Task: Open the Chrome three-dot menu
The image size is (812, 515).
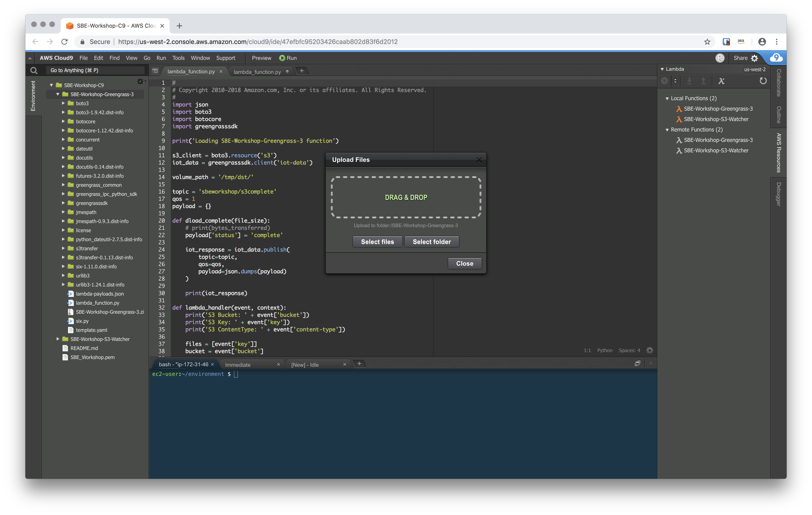Action: pyautogui.click(x=777, y=42)
